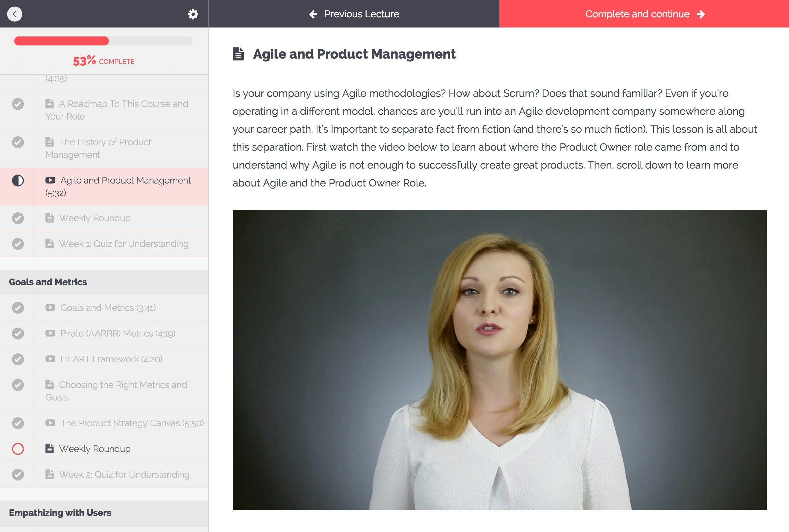Screen dimensions: 789x532
Task: Go to Previous Lecture
Action: pos(354,14)
